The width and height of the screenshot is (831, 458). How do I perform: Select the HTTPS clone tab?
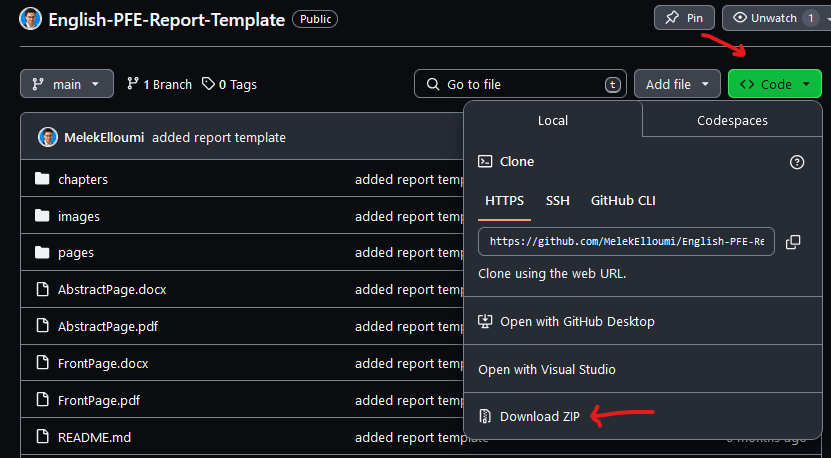(504, 200)
